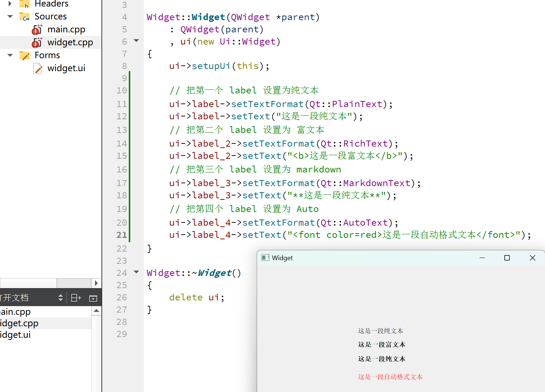
Task: Open the open-documents pane selector dropdown
Action: (60, 298)
